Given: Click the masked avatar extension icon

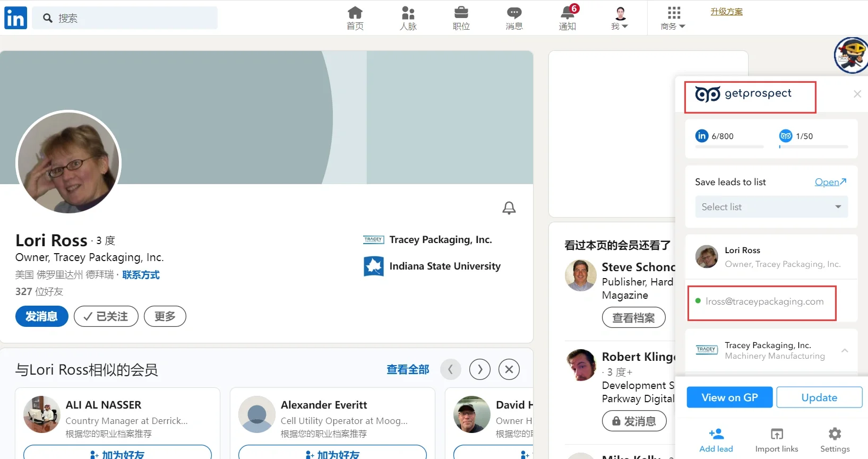Looking at the screenshot, I should tap(851, 55).
